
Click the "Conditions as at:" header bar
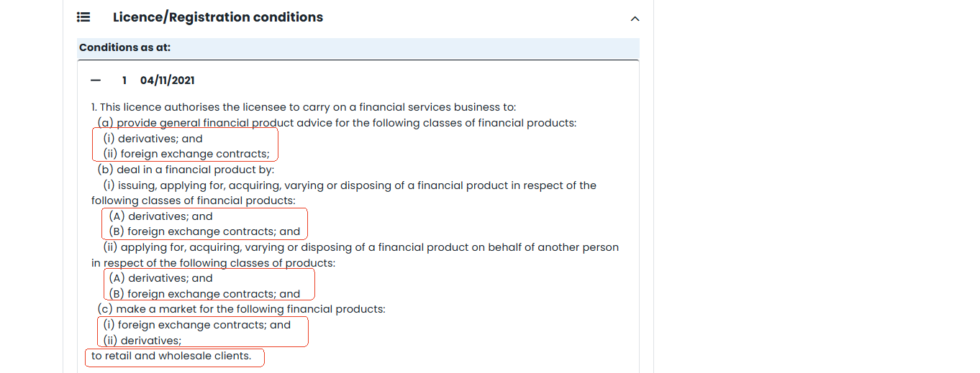358,48
